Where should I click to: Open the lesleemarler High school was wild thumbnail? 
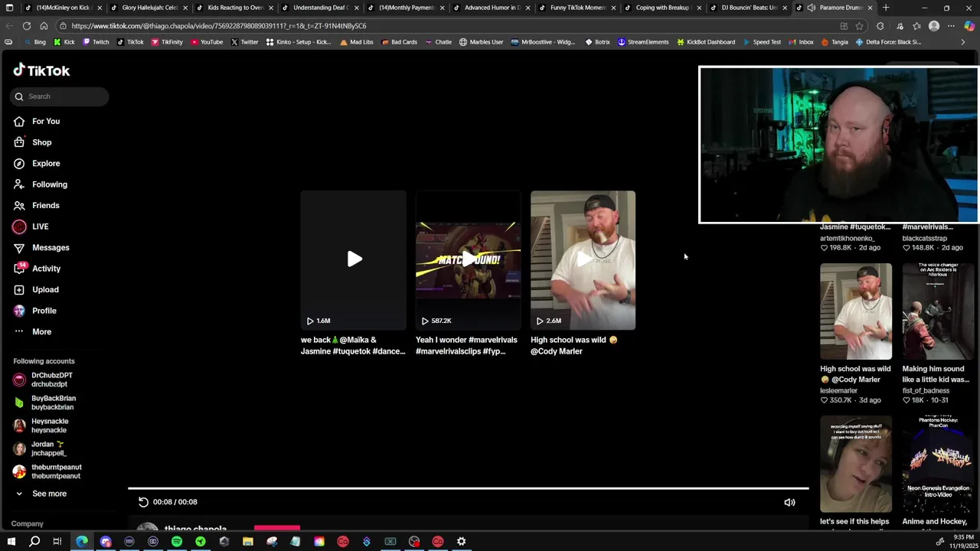tap(856, 311)
